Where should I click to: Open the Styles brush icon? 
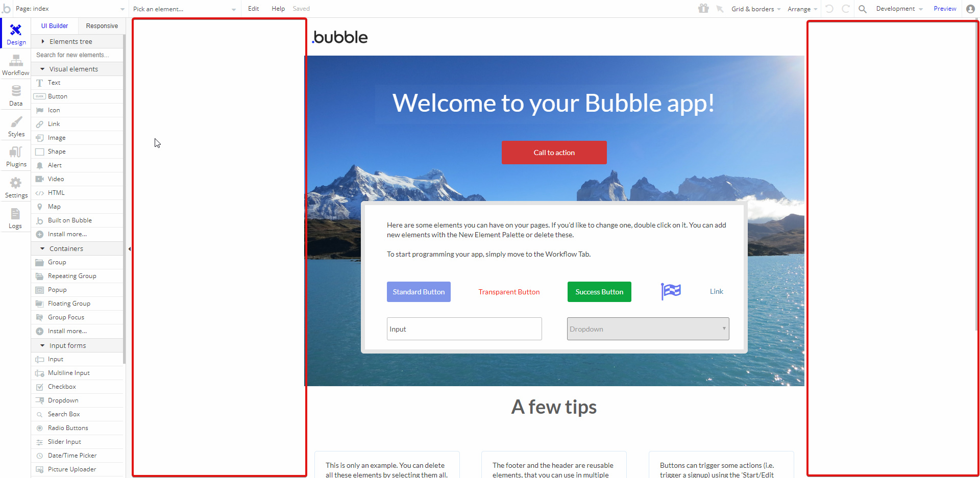[x=16, y=122]
